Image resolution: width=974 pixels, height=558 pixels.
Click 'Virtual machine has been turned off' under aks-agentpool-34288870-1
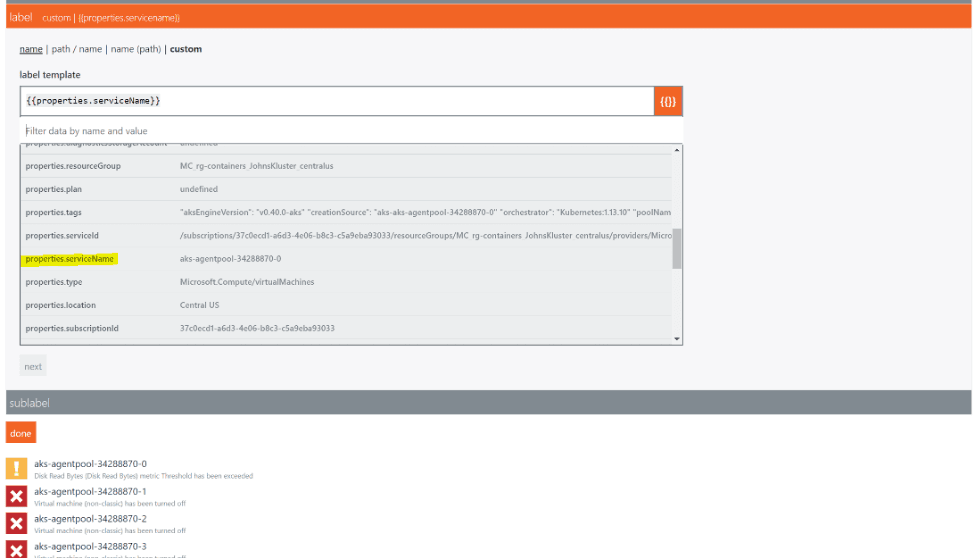tap(110, 503)
